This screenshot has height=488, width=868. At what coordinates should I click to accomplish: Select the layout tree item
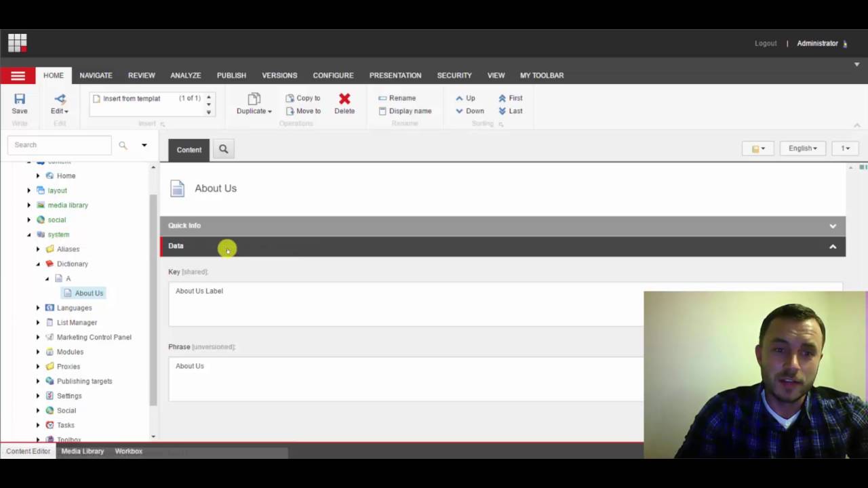[57, 190]
